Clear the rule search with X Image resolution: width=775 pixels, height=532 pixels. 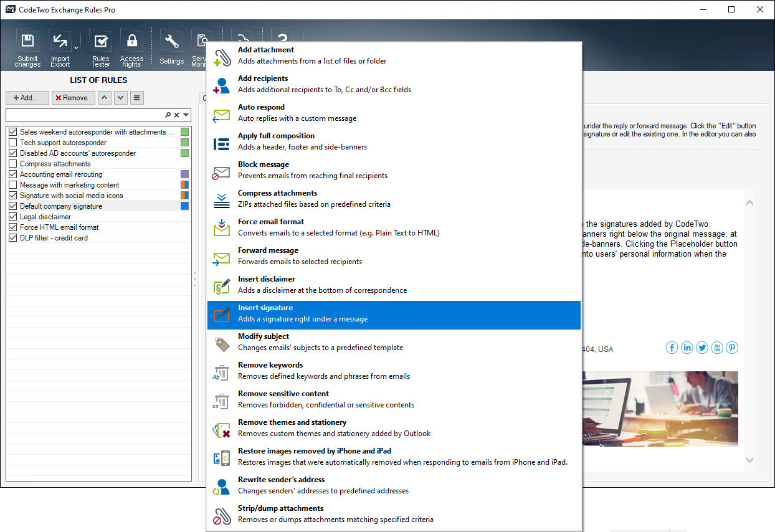tap(176, 115)
